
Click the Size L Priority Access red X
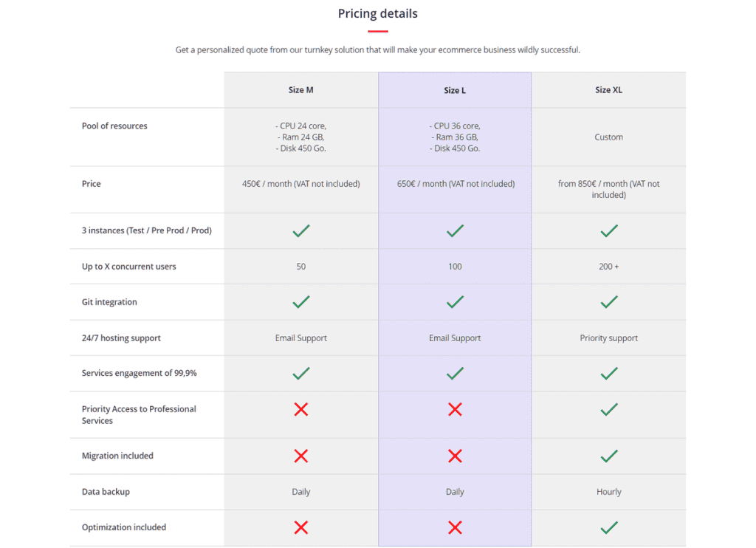tap(455, 410)
